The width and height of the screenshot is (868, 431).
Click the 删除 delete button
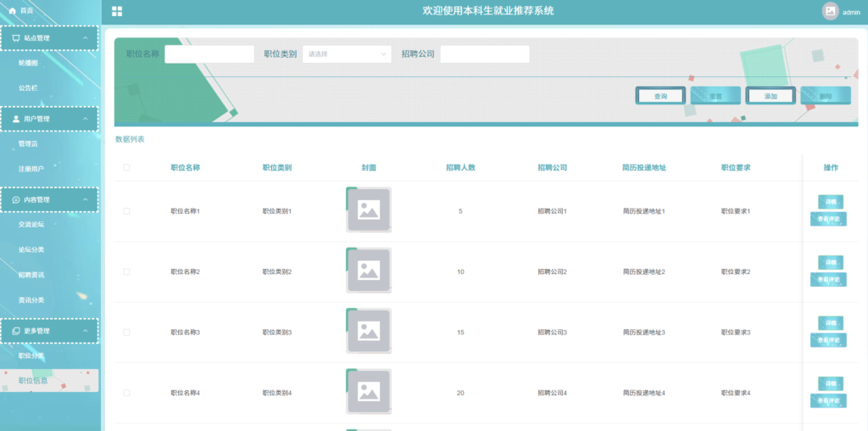pos(826,96)
